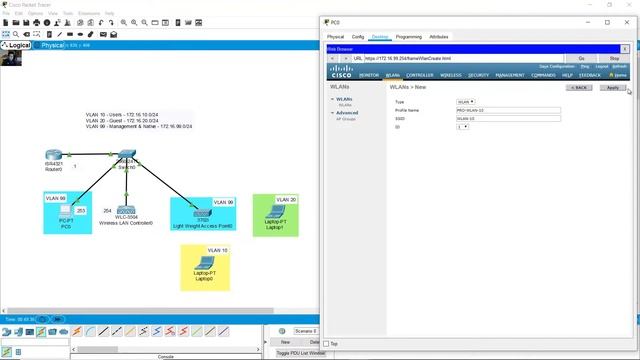Open the CONTROLLER menu in Cisco WLC

420,75
